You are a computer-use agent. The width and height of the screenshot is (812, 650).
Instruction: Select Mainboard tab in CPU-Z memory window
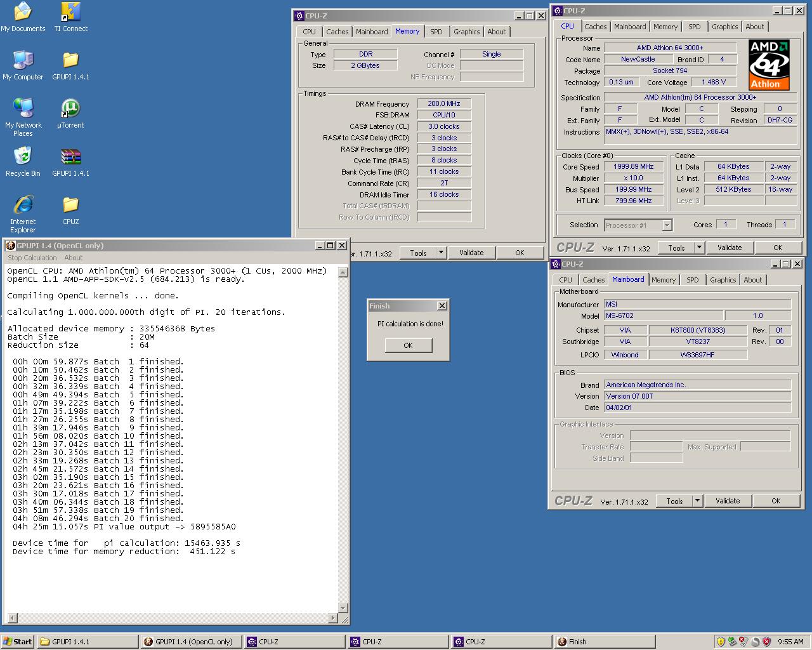pyautogui.click(x=372, y=32)
